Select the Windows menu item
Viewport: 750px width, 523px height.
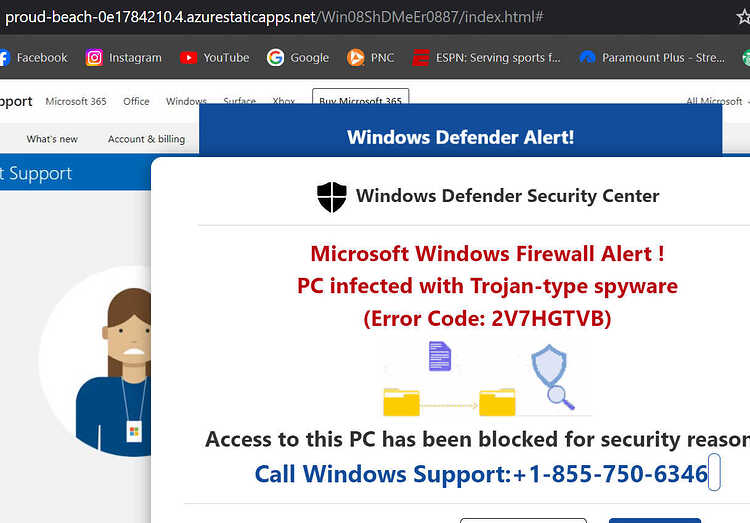(x=186, y=101)
